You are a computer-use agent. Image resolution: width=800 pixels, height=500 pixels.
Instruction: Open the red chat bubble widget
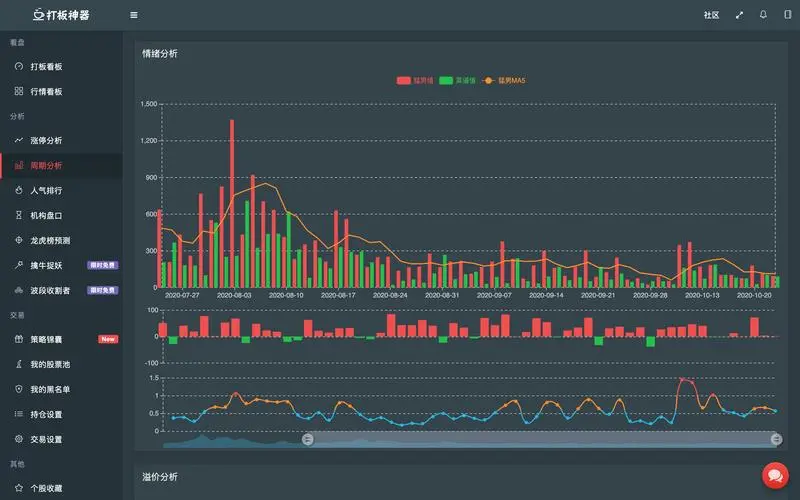[x=775, y=475]
